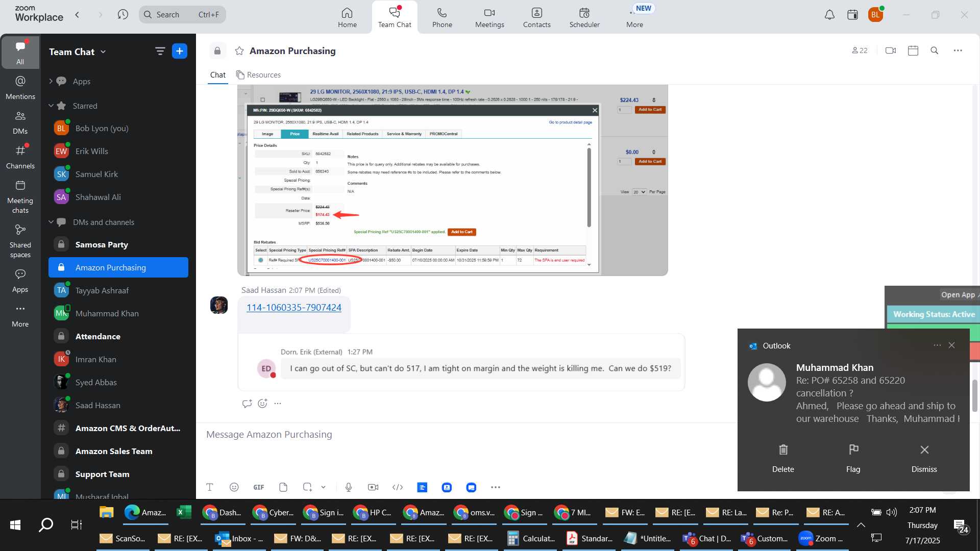Screen dimensions: 980x551
Task: Switch to the Phone tab
Action: (x=442, y=17)
